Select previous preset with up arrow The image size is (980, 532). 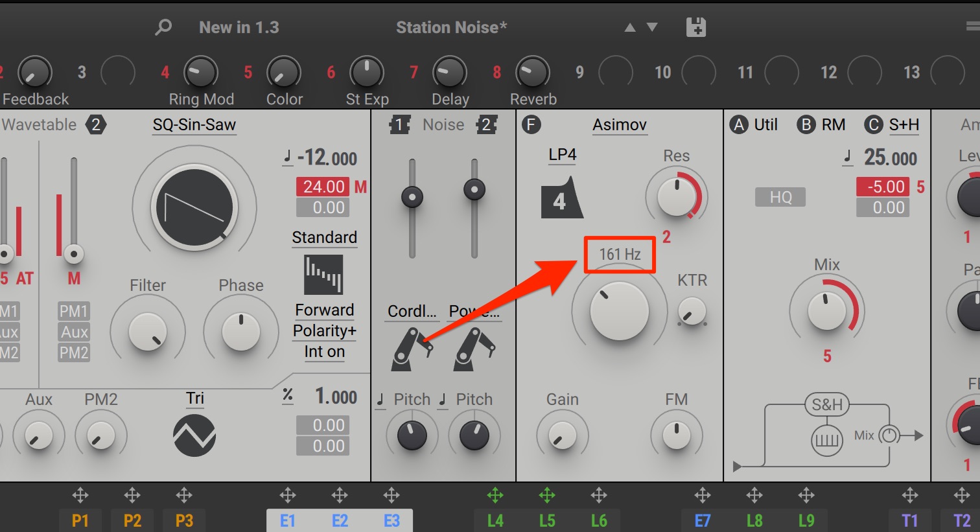pyautogui.click(x=630, y=27)
